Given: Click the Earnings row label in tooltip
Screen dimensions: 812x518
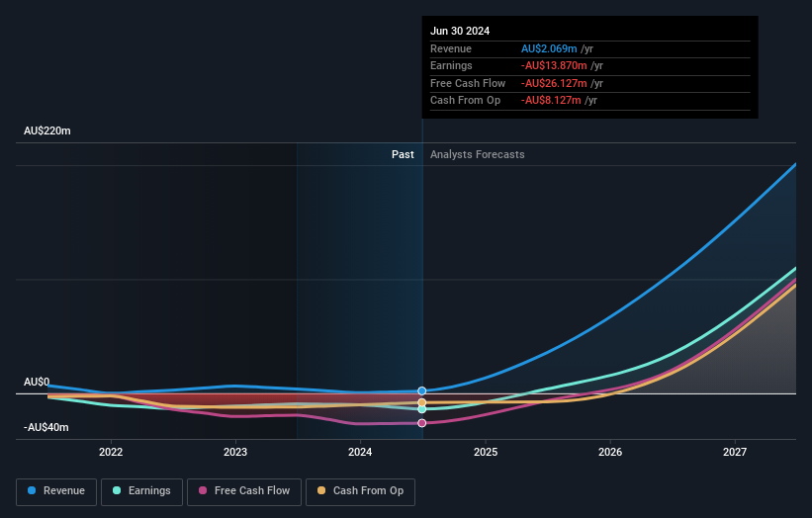Looking at the screenshot, I should tap(451, 65).
